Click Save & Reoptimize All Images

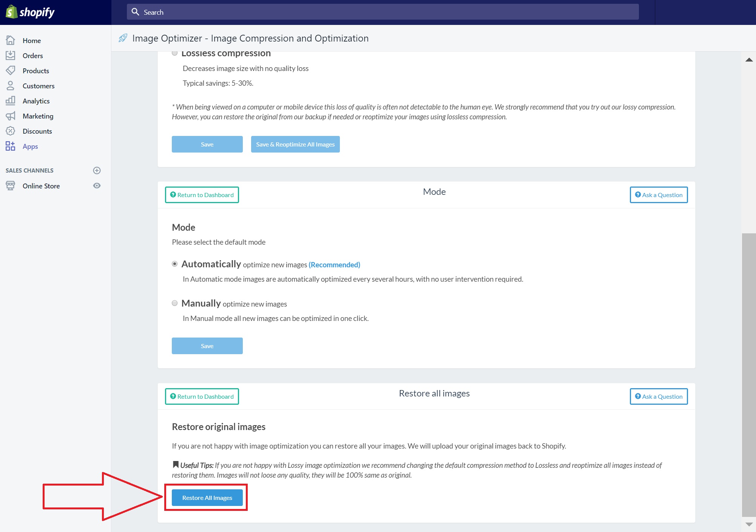click(x=295, y=144)
